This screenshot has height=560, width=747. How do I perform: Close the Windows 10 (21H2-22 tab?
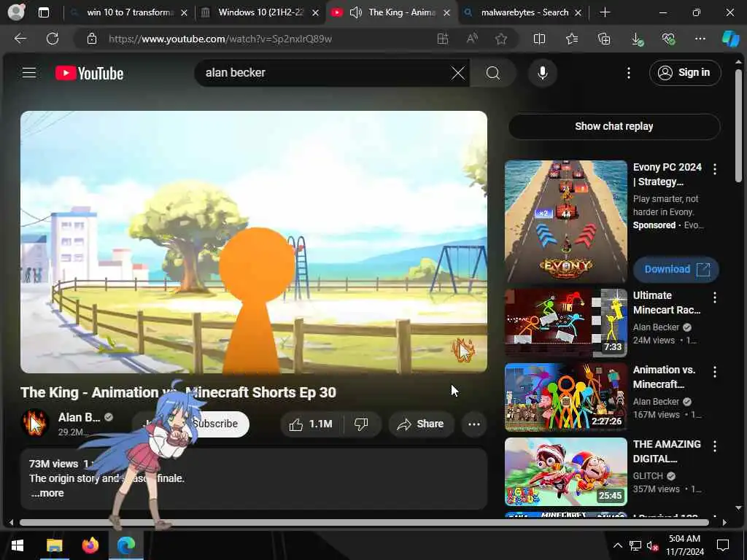click(x=315, y=13)
